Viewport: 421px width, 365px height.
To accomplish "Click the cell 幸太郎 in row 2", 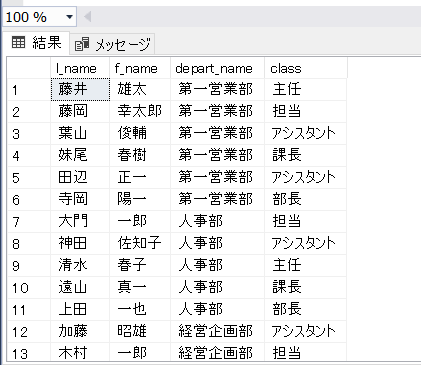I will point(140,111).
